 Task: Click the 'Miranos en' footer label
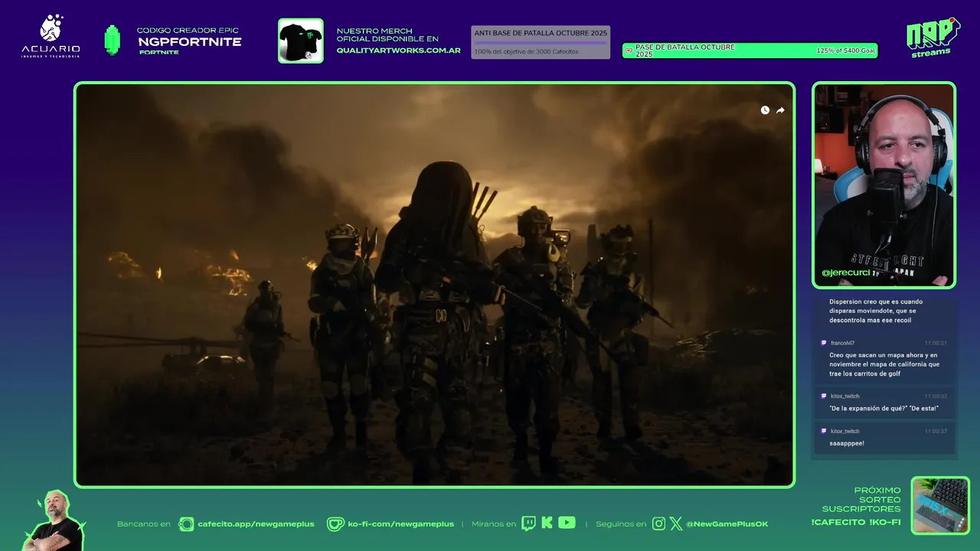tap(494, 524)
